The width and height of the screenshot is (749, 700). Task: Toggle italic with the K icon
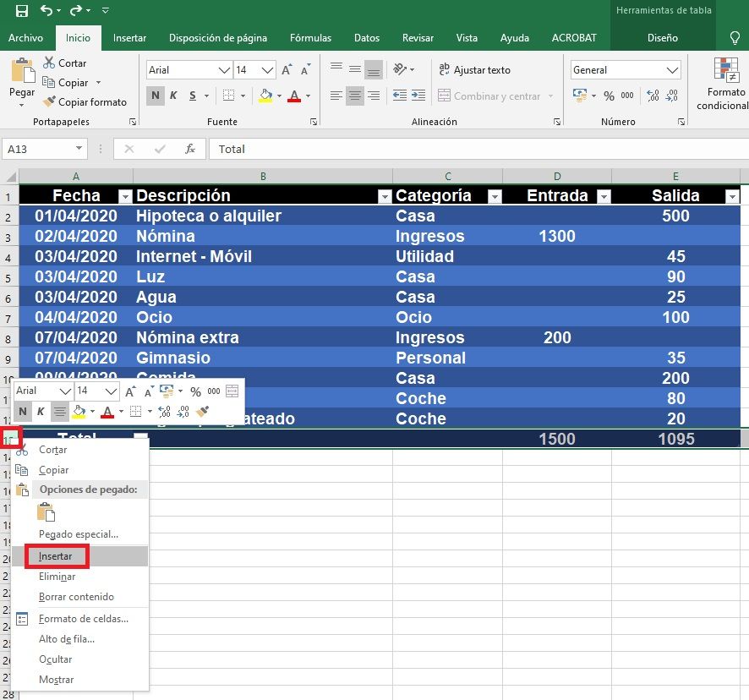pyautogui.click(x=172, y=96)
